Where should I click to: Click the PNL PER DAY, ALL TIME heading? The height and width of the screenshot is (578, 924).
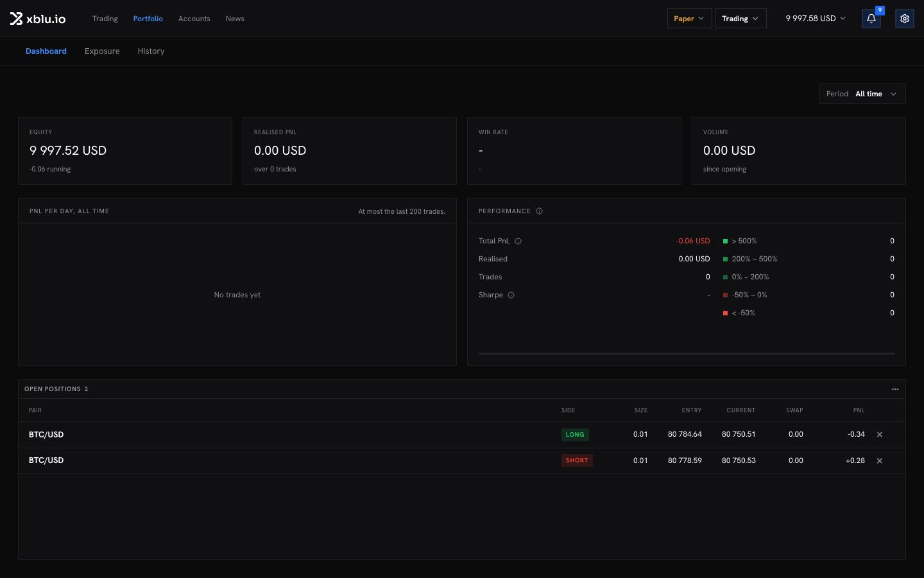click(69, 211)
